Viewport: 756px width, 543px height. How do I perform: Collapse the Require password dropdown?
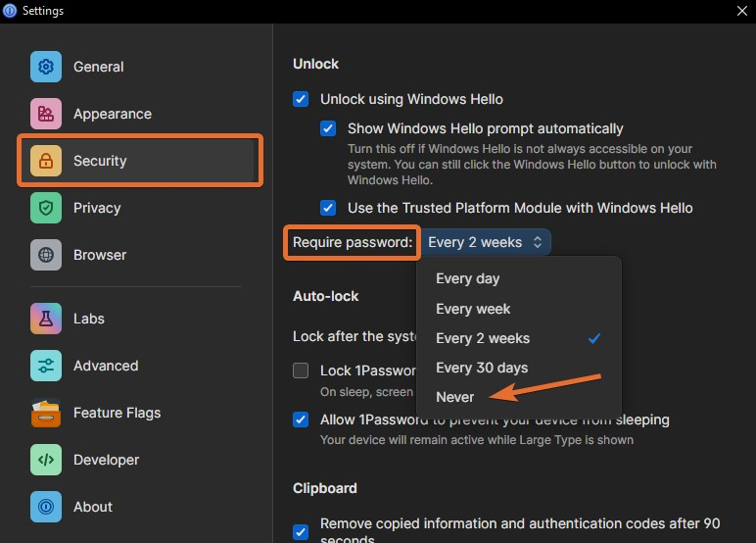pyautogui.click(x=486, y=242)
